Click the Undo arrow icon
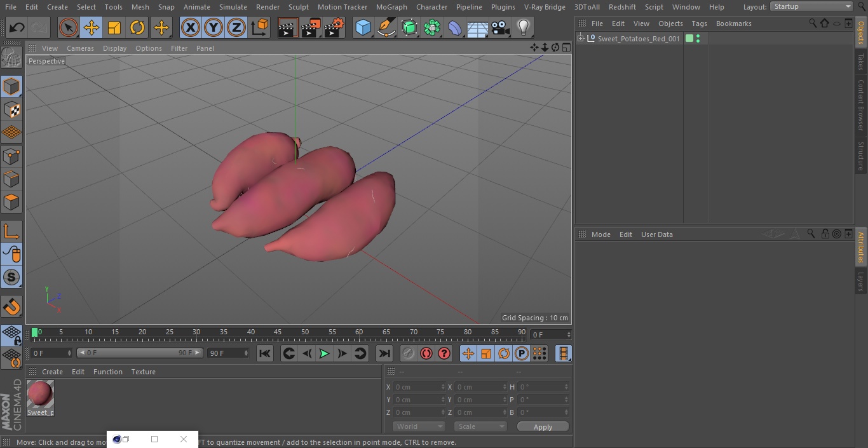This screenshot has height=448, width=868. pyautogui.click(x=17, y=27)
